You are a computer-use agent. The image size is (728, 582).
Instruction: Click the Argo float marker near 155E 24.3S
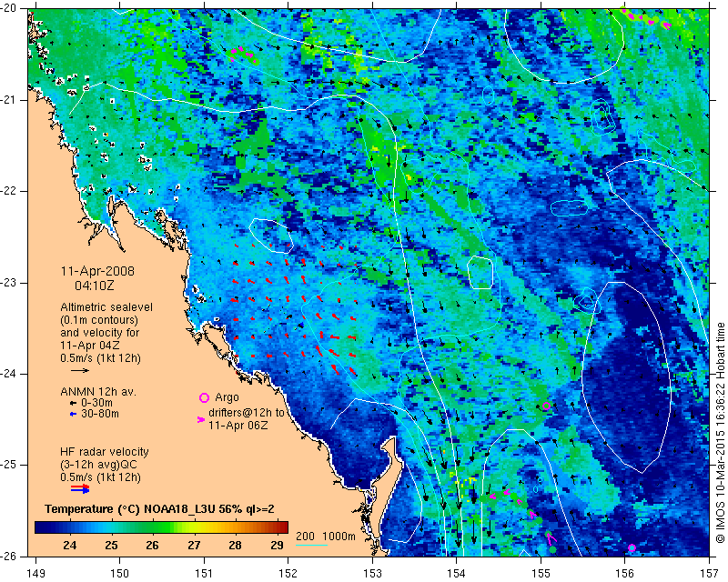point(547,406)
